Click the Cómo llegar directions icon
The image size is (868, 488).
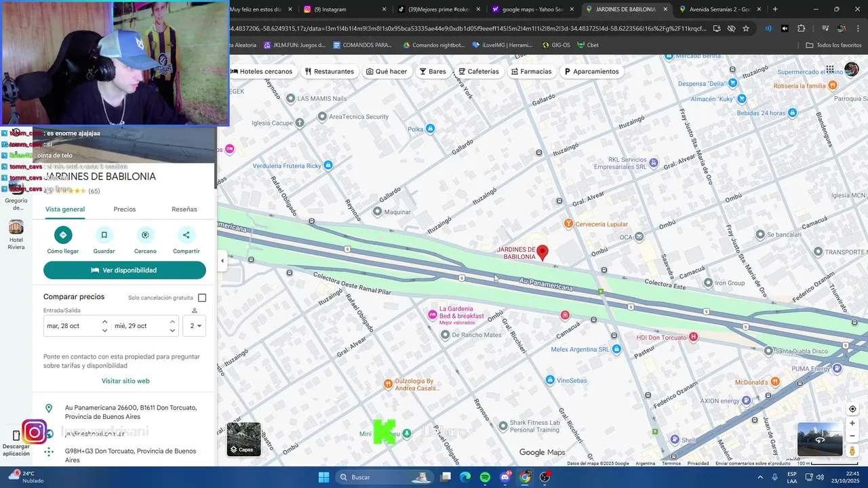click(63, 235)
